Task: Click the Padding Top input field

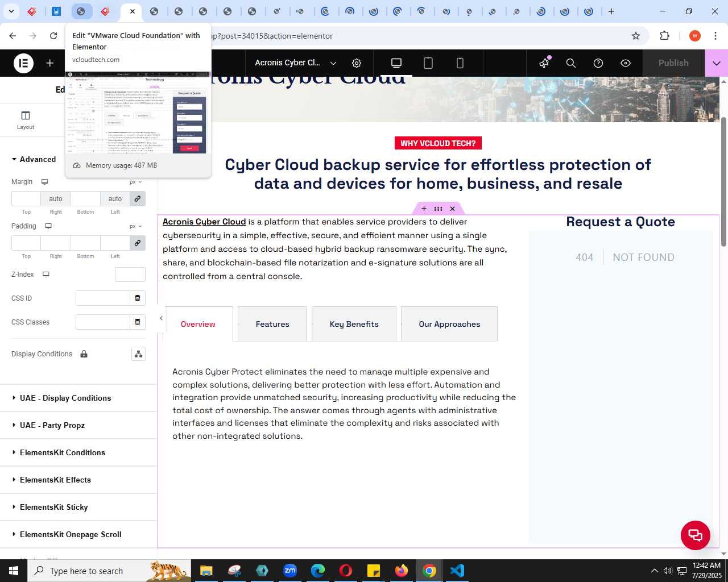Action: coord(26,243)
